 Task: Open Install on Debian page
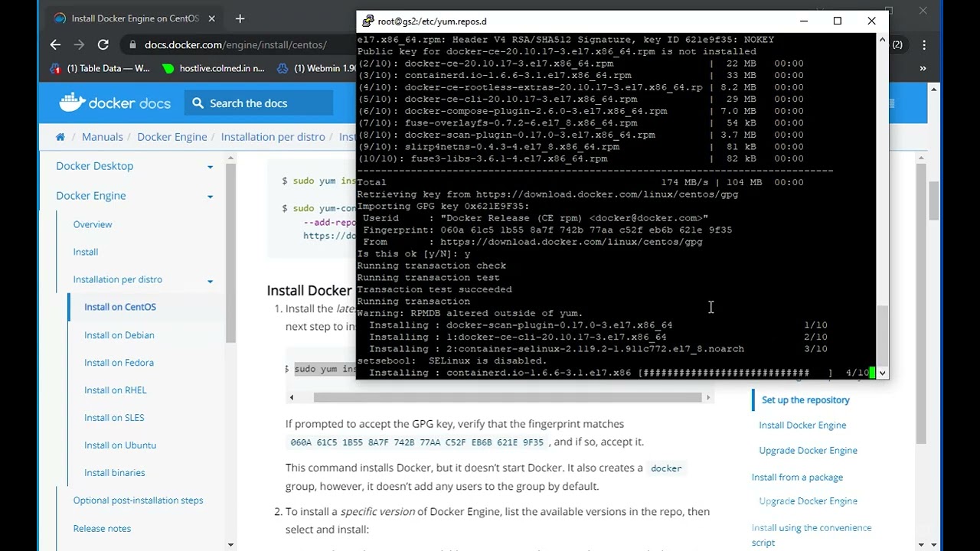click(119, 335)
